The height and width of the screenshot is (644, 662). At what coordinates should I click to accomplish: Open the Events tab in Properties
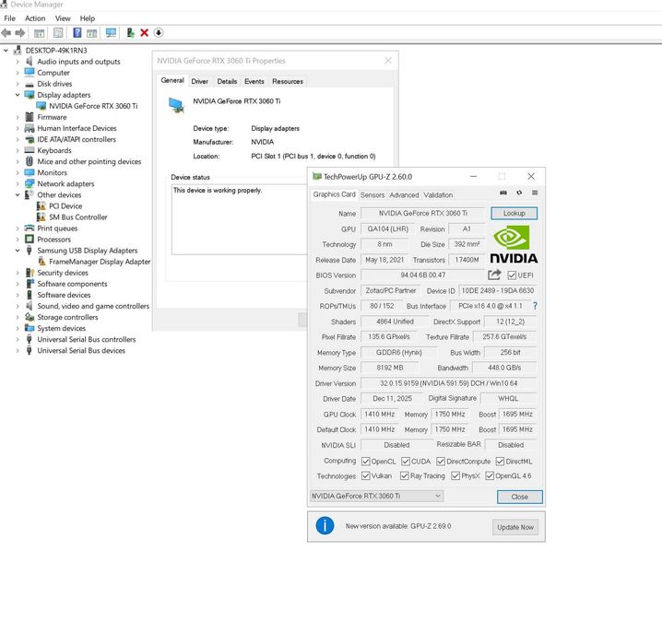pos(254,81)
